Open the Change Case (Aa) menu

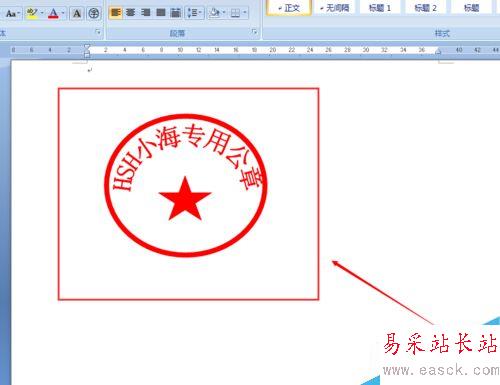[x=13, y=13]
